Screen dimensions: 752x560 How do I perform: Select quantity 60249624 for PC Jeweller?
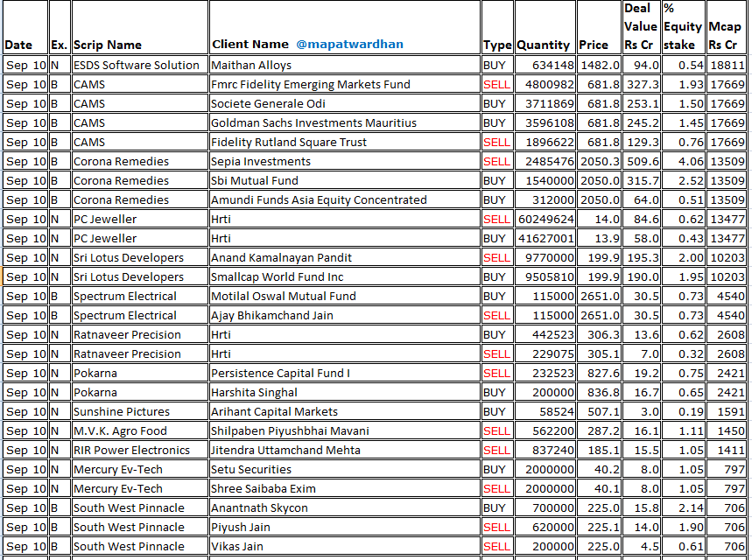pos(545,219)
